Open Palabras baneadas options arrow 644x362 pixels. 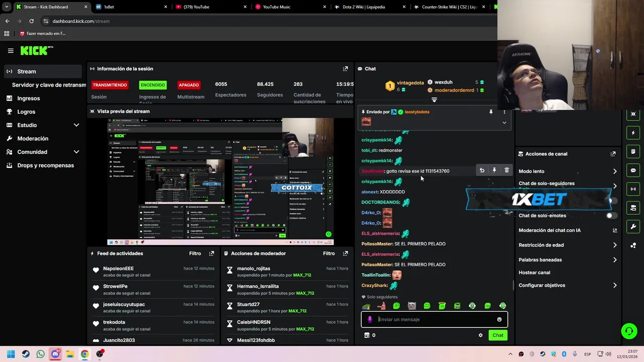(614, 260)
